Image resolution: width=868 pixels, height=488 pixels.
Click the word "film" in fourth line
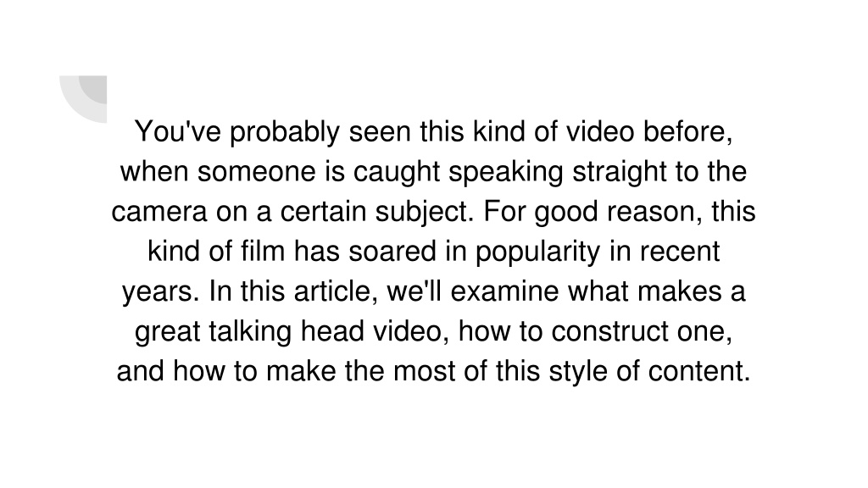click(263, 251)
